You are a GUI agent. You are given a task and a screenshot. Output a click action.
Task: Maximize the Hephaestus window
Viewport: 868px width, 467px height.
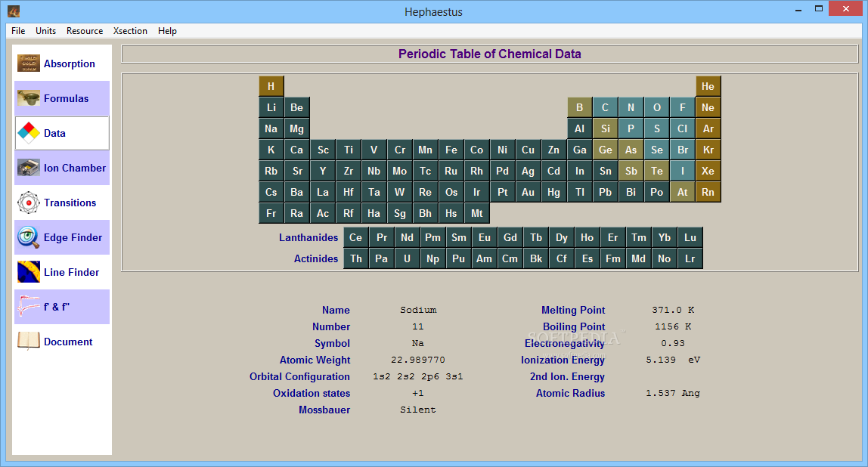tap(819, 8)
